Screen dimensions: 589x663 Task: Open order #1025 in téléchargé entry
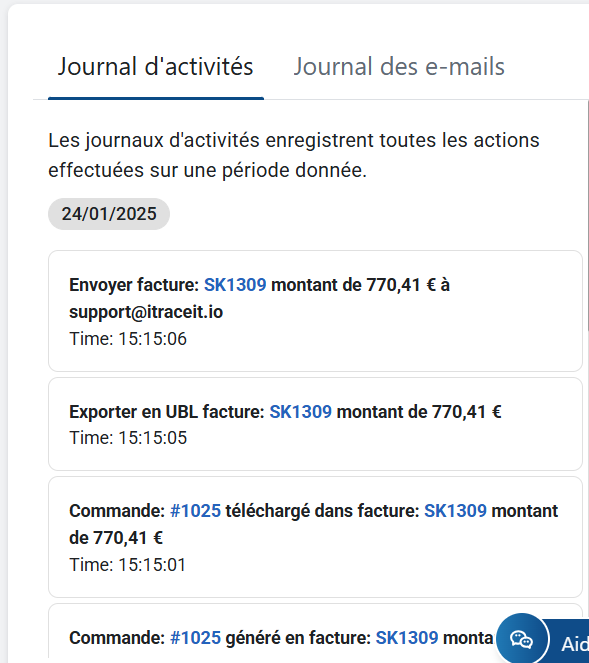click(195, 511)
